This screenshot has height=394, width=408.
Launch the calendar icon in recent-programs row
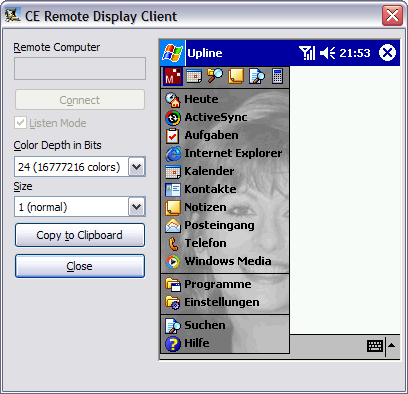[x=194, y=76]
